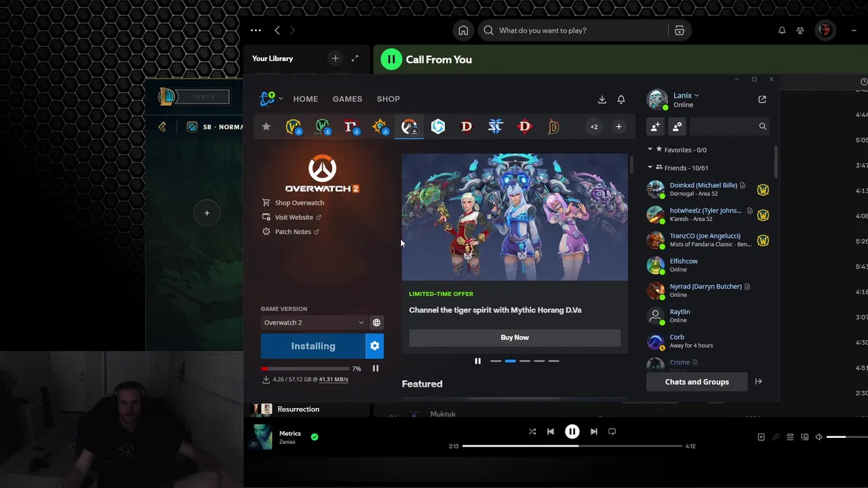Open Battle.net notifications bell

click(x=621, y=99)
